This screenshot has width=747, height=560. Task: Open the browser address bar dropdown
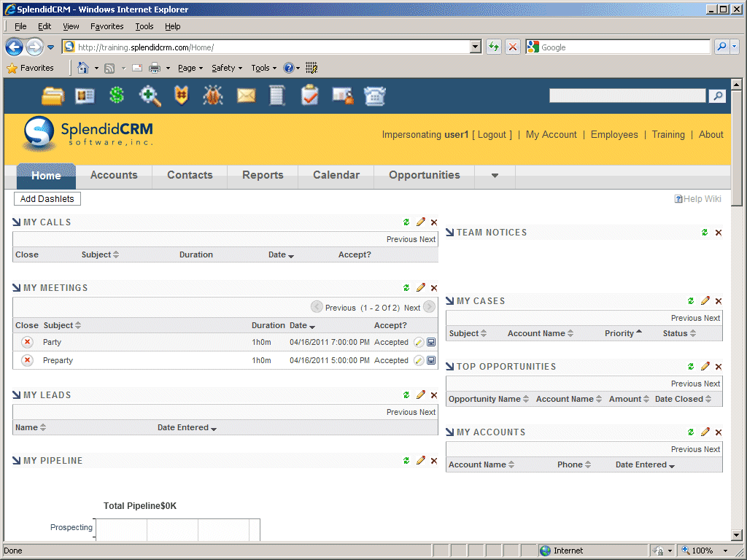click(x=476, y=47)
